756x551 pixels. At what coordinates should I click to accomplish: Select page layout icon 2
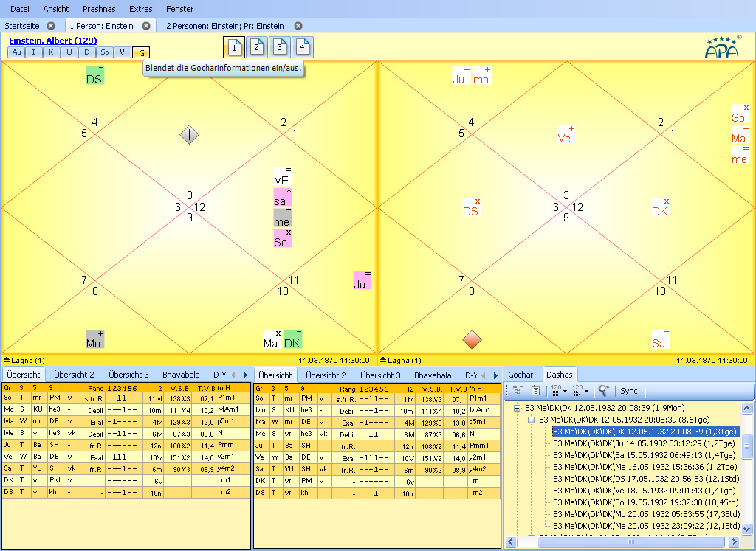[x=256, y=47]
